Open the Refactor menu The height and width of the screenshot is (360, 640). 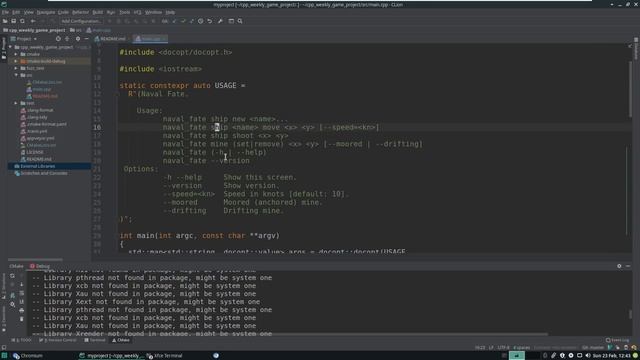80,12
